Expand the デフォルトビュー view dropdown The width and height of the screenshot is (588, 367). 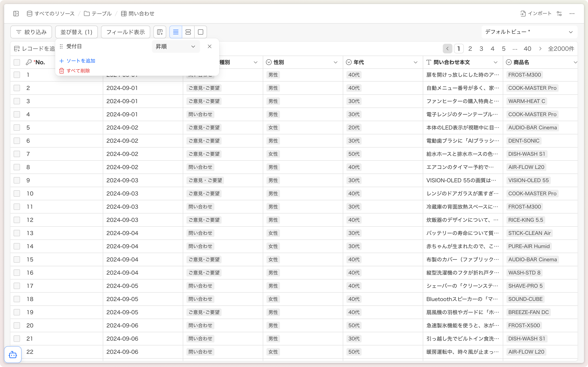[529, 32]
